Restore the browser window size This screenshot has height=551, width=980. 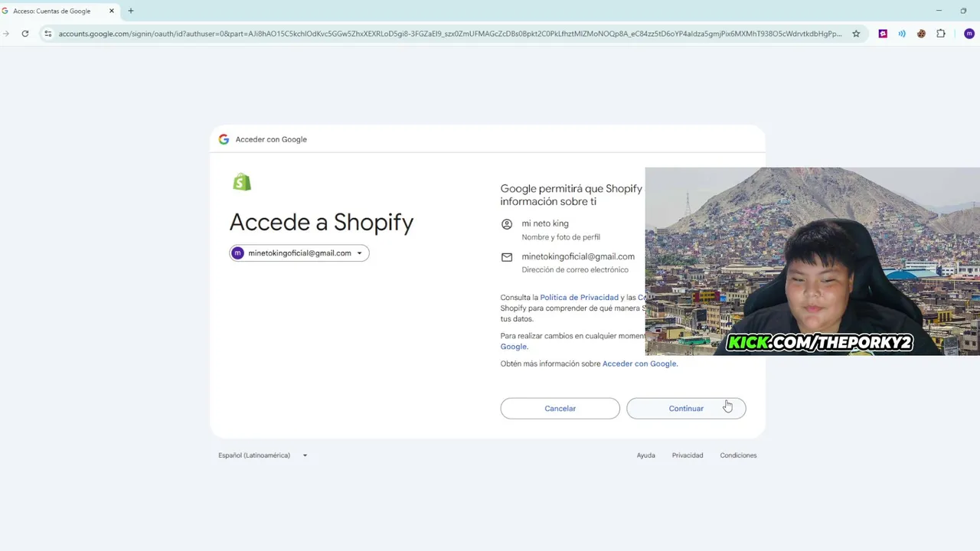[x=963, y=11]
